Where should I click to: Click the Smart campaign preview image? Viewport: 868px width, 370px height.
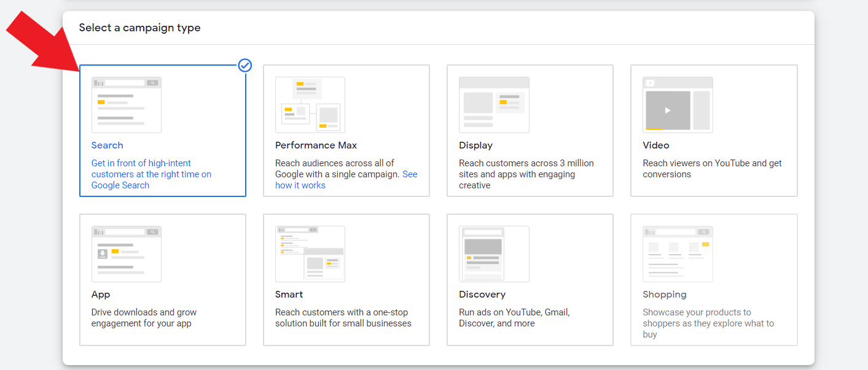[310, 253]
